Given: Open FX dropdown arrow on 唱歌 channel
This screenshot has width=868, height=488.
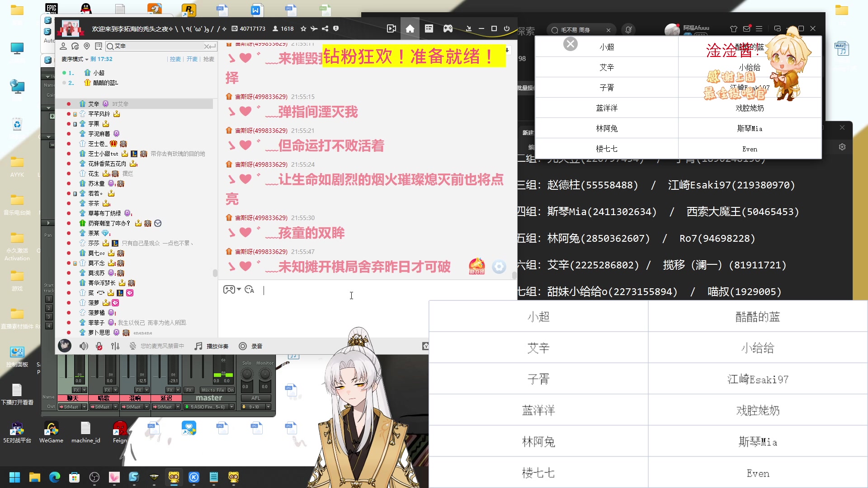Looking at the screenshot, I should tap(116, 390).
